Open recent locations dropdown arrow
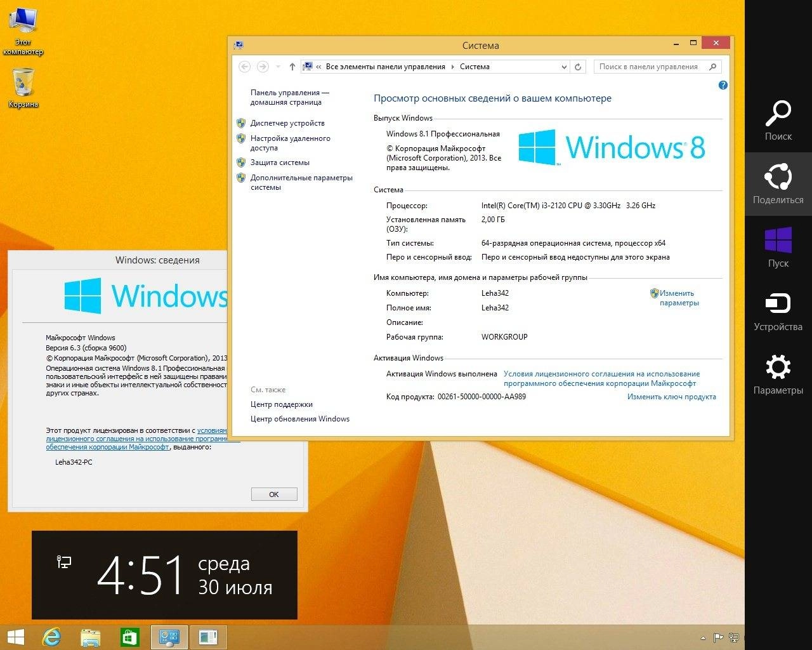Image resolution: width=812 pixels, height=650 pixels. click(x=278, y=67)
